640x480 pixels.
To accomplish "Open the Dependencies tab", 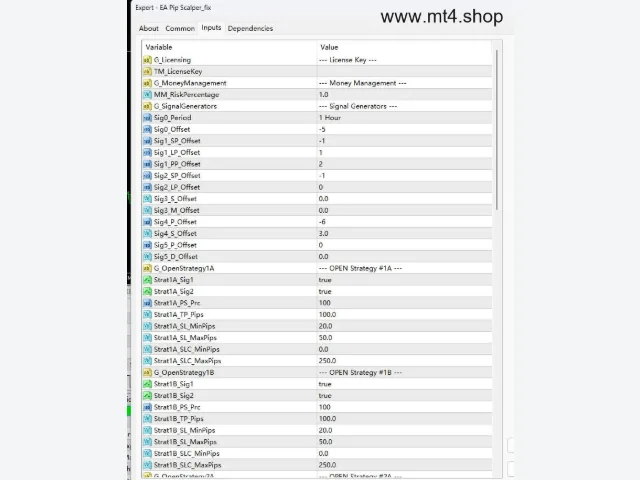I will click(x=250, y=28).
